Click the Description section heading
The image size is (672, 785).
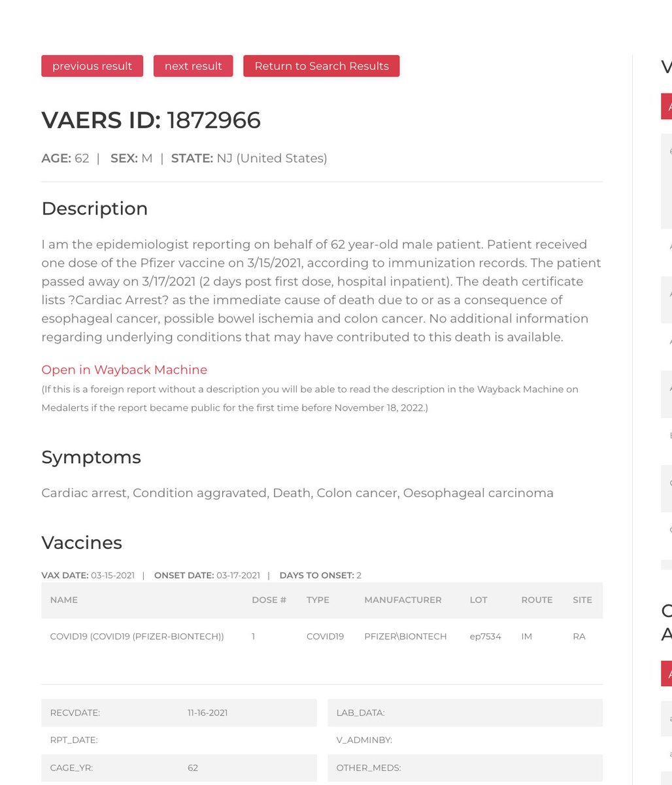point(94,209)
